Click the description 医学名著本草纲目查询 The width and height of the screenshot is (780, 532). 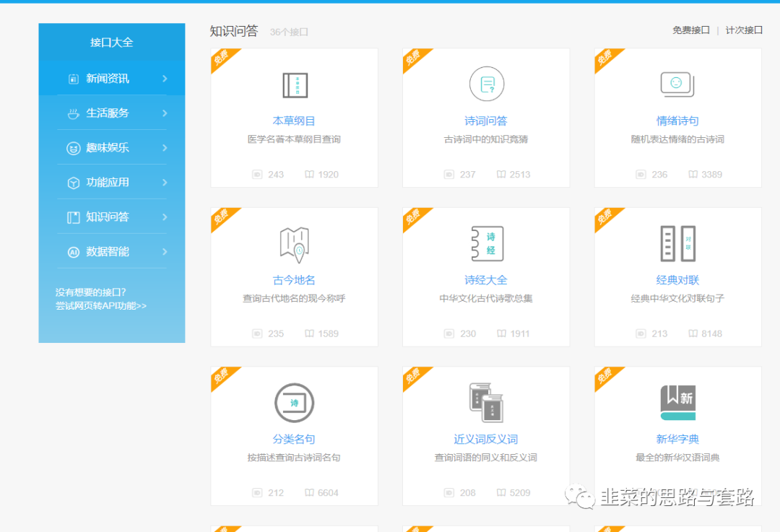(294, 139)
